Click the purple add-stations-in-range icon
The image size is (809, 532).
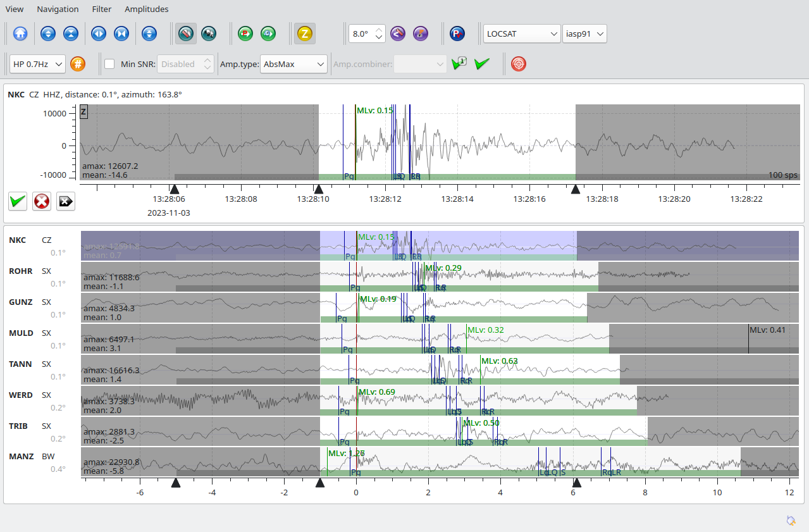tap(398, 34)
